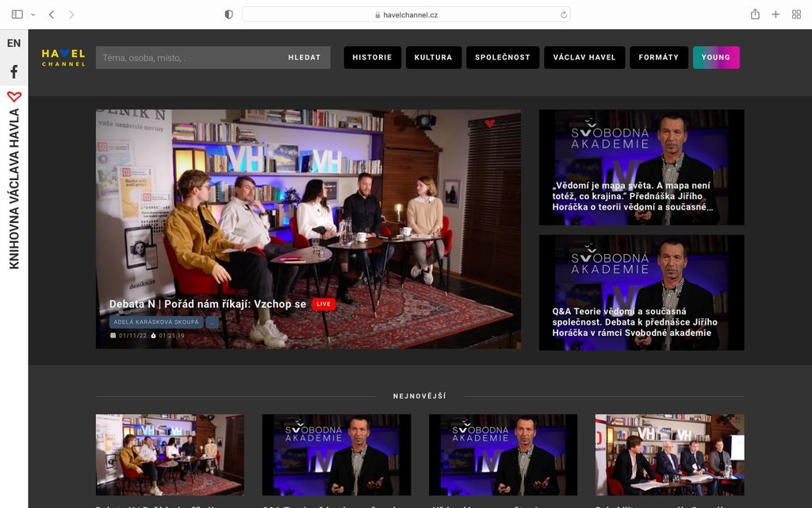The image size is (812, 508).
Task: Go back with the browser back arrow
Action: tap(52, 14)
